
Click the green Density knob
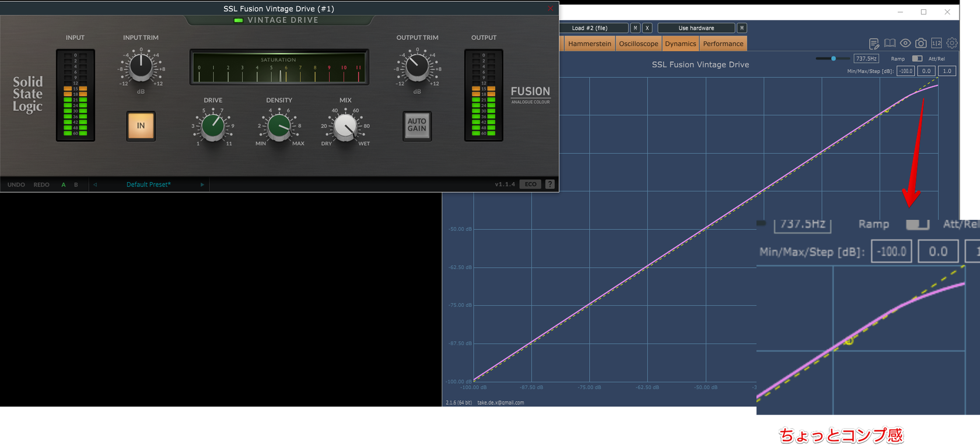point(279,126)
